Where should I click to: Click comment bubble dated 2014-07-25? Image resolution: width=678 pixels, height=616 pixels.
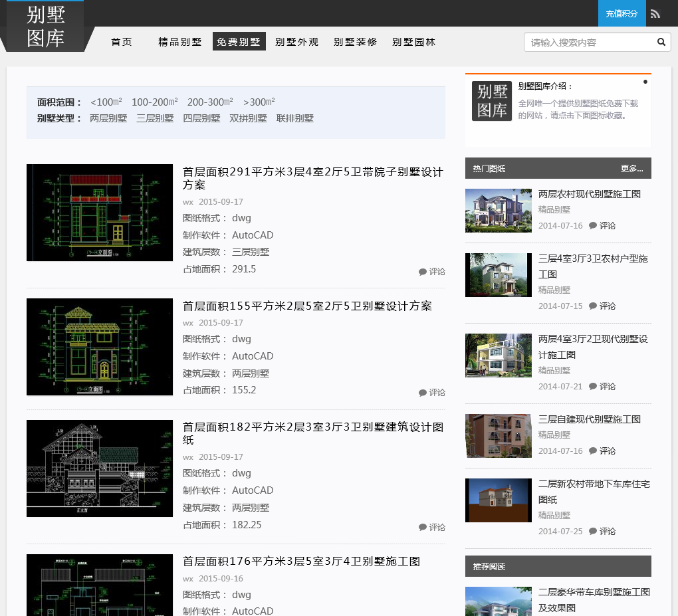coord(593,531)
